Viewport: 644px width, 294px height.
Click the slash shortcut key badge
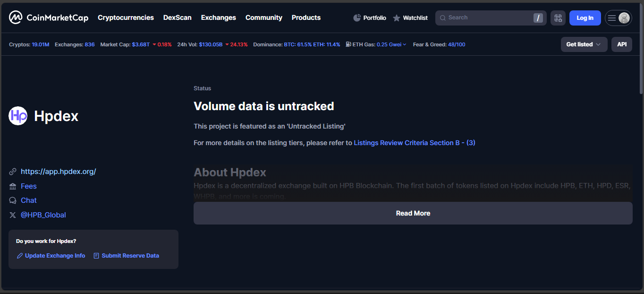pos(538,18)
